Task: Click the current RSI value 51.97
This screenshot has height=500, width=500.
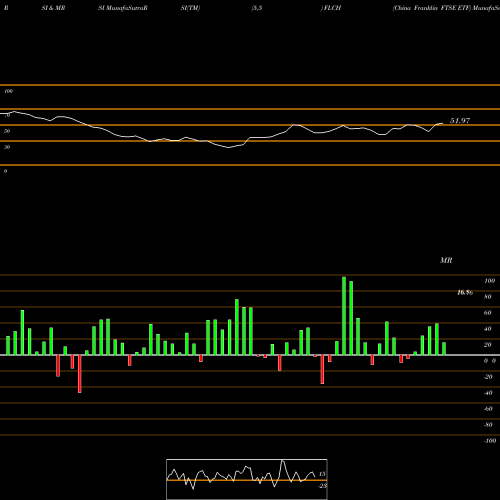Action: (460, 121)
